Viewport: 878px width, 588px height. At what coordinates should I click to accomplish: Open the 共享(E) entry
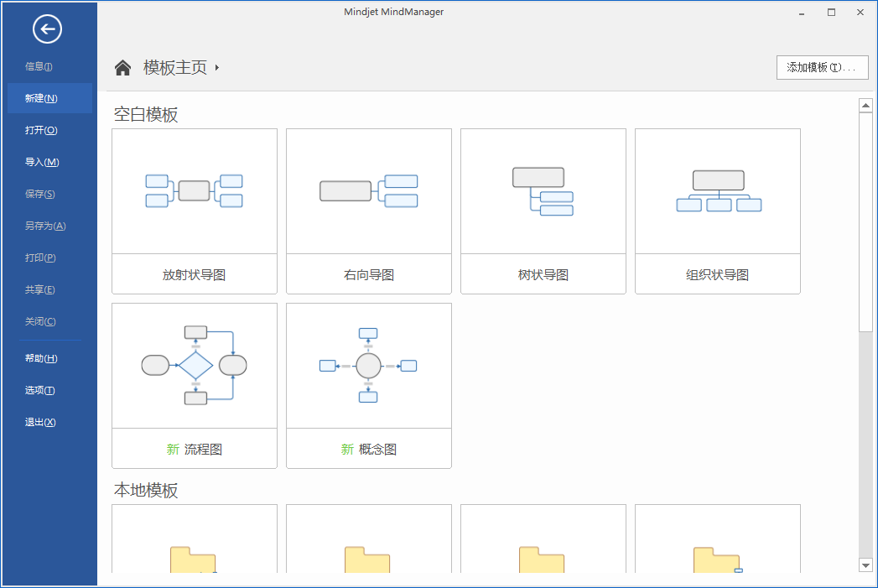coord(39,289)
